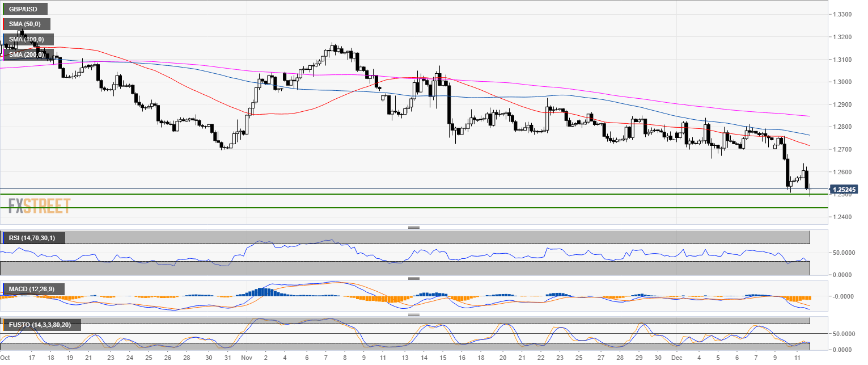Click the FXStreet watermark logo

pyautogui.click(x=39, y=205)
